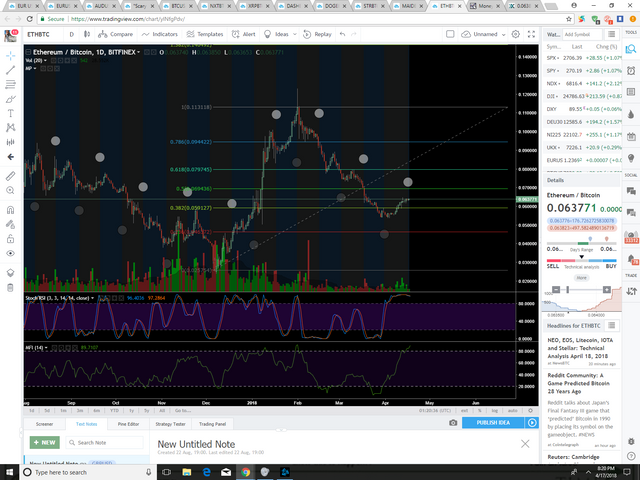
Task: Click the back arrow icon in left toolbar
Action: pyautogui.click(x=11, y=157)
